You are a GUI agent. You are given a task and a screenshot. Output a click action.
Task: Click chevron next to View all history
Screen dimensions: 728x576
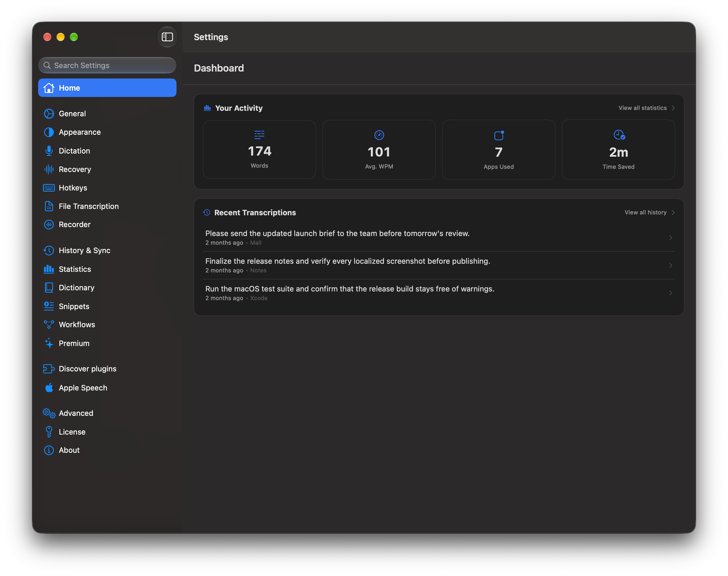pos(673,212)
